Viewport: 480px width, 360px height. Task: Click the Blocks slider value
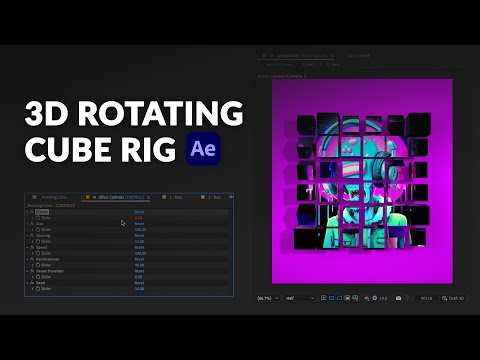click(x=139, y=218)
